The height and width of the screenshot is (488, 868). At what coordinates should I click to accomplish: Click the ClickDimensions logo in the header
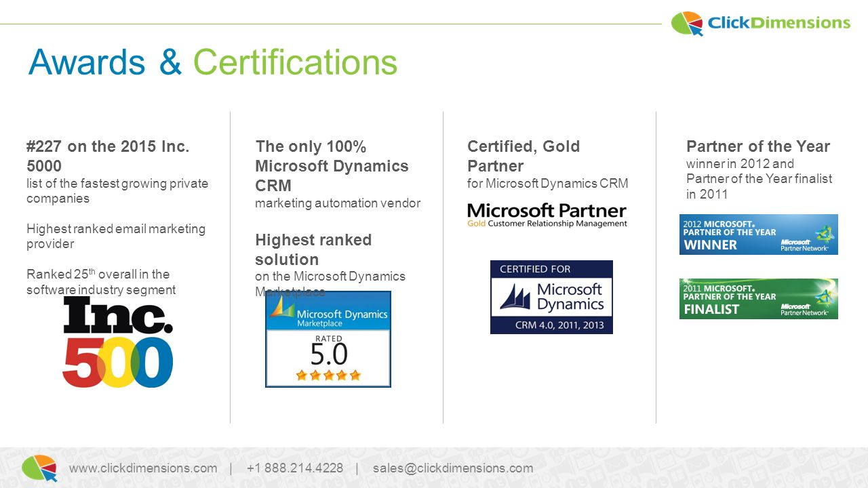point(760,23)
